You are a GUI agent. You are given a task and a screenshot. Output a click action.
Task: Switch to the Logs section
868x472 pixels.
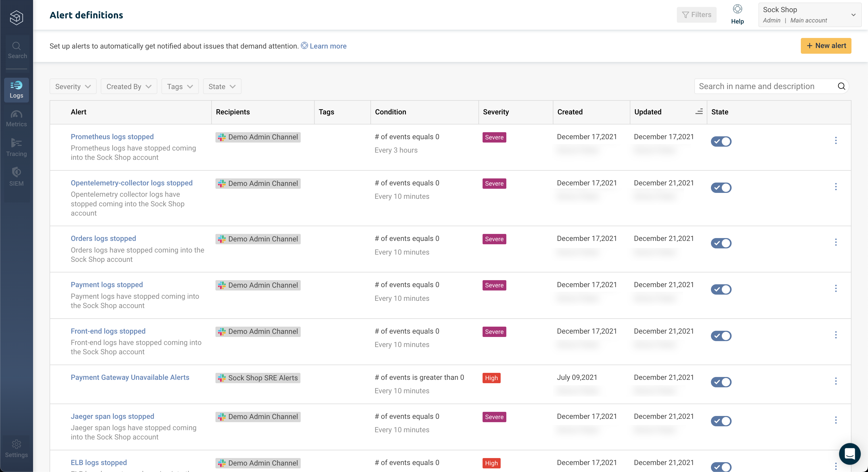coord(17,90)
